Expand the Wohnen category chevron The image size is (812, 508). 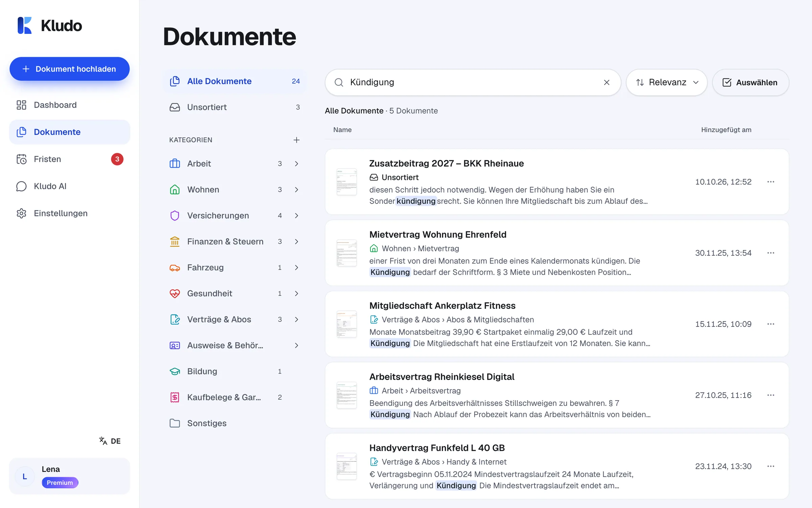[296, 190]
